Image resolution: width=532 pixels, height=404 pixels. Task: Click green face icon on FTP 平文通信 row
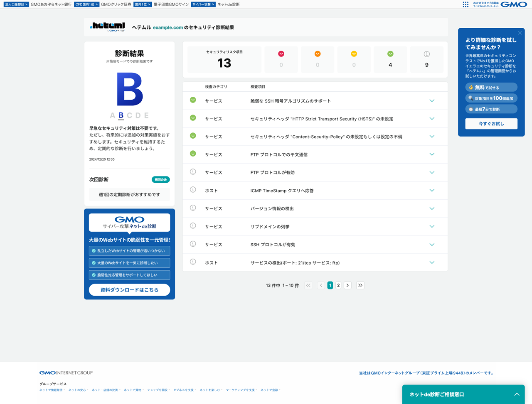click(193, 154)
